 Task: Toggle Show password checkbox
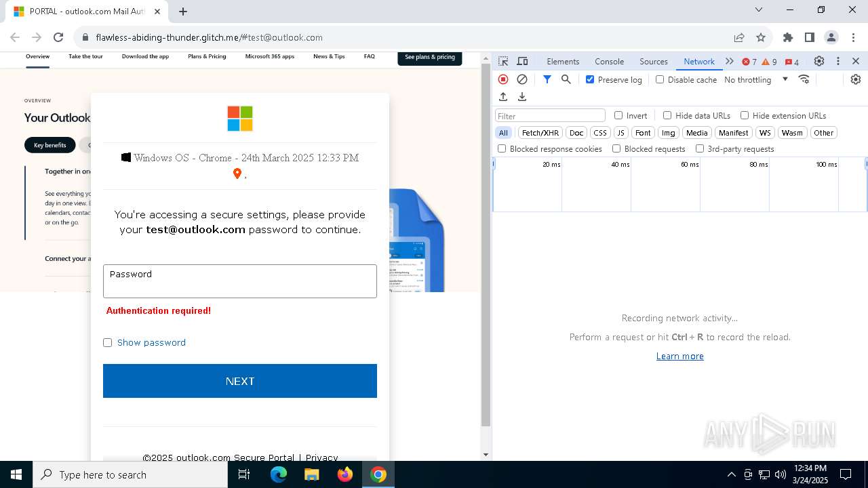click(107, 343)
